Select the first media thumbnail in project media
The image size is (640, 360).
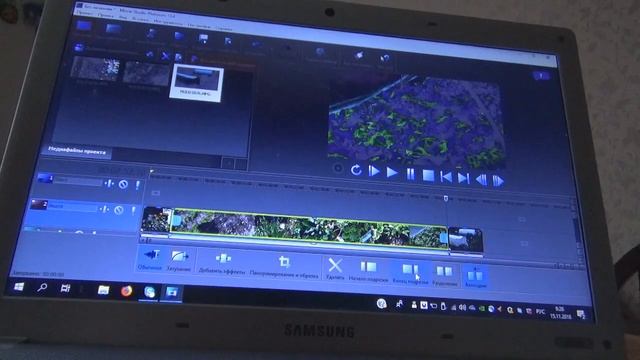click(95, 69)
